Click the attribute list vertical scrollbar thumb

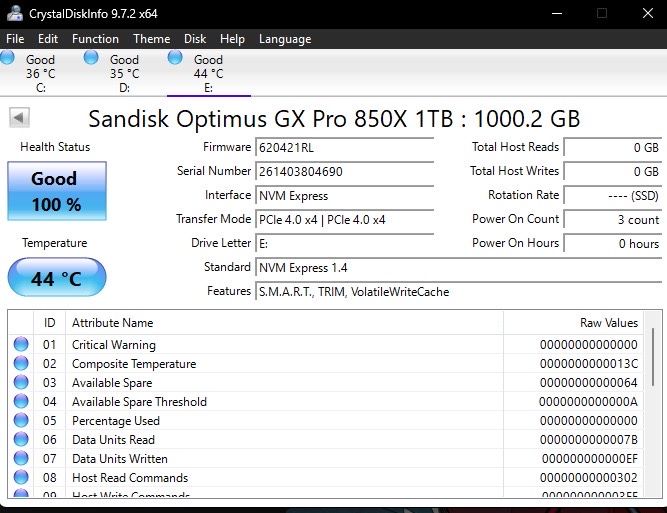653,357
